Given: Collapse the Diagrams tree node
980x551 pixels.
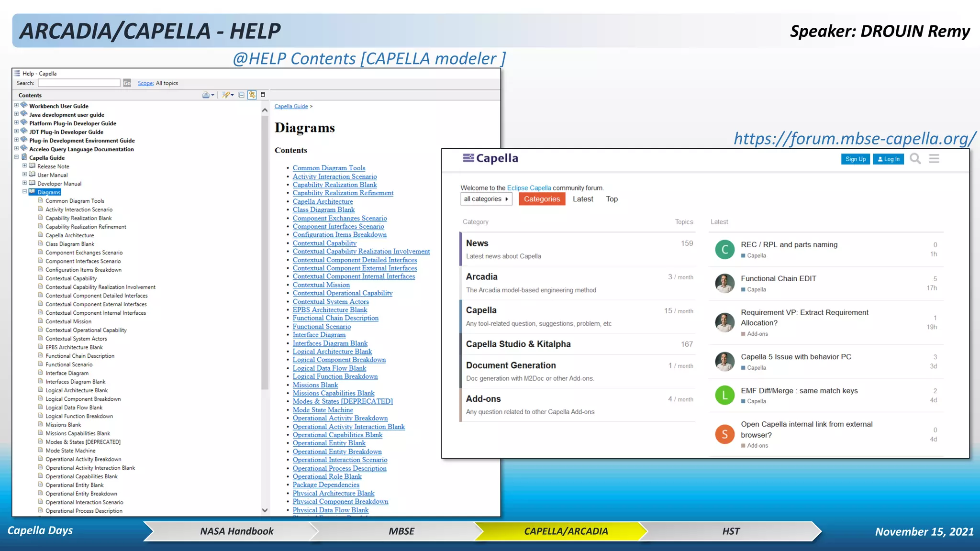Looking at the screenshot, I should (24, 191).
